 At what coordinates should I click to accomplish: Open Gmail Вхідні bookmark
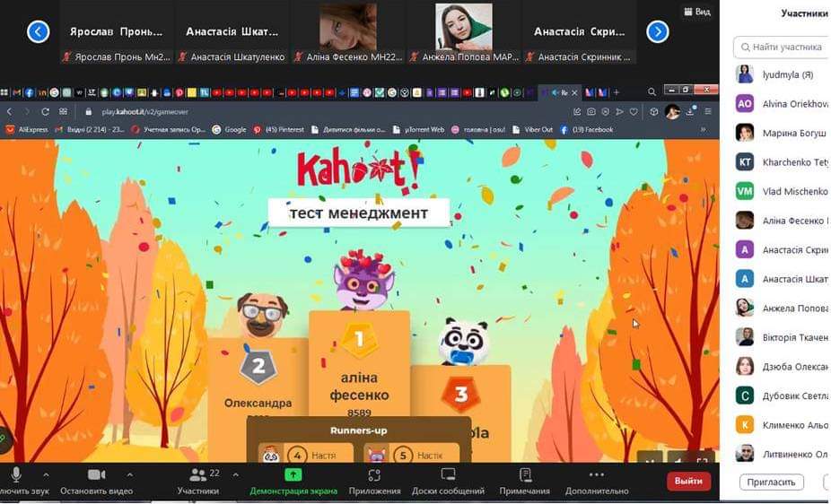pyautogui.click(x=91, y=130)
